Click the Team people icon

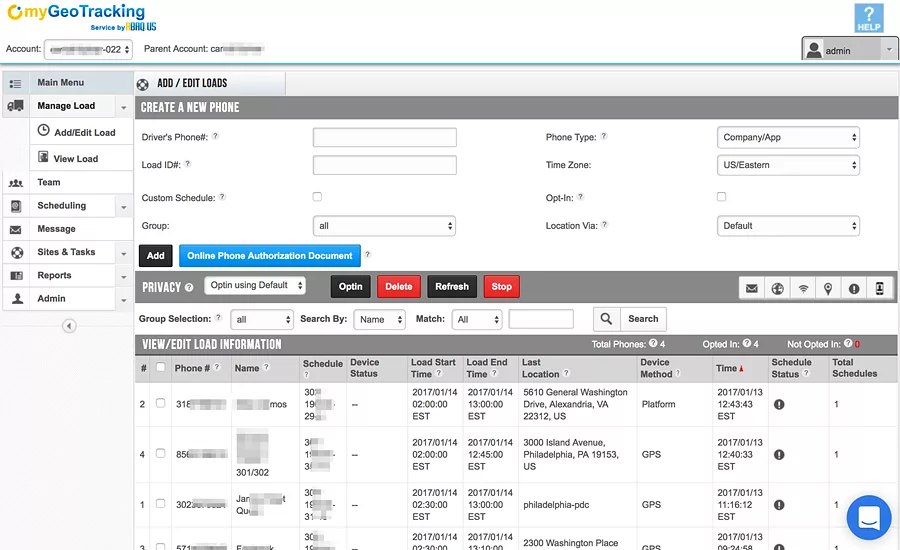(16, 183)
